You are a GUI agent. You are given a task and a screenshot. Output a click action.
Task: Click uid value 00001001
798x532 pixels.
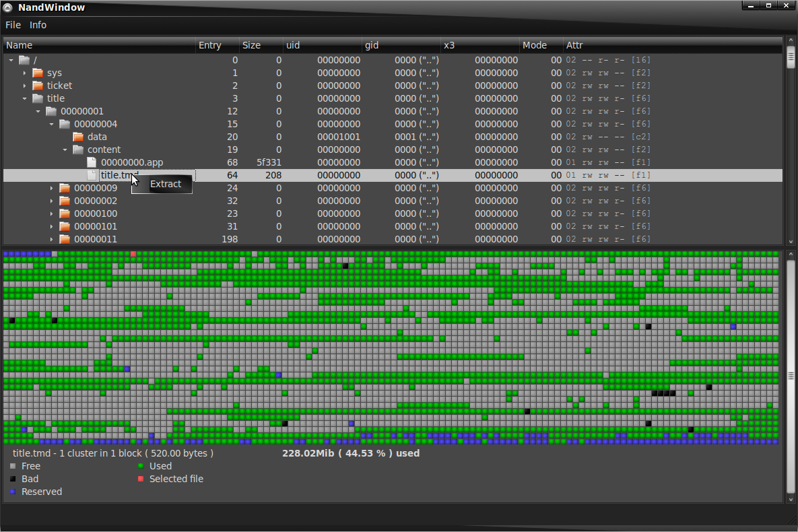(x=339, y=137)
